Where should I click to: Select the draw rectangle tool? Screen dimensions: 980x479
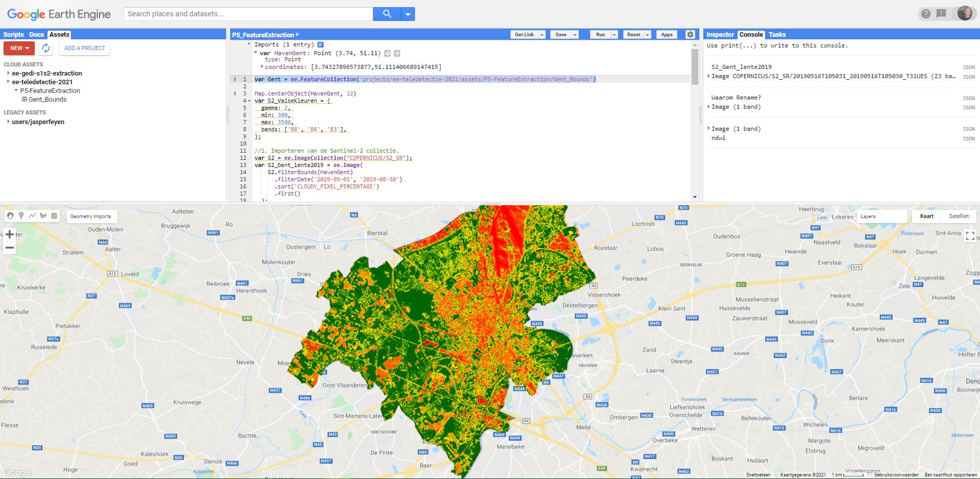[54, 216]
